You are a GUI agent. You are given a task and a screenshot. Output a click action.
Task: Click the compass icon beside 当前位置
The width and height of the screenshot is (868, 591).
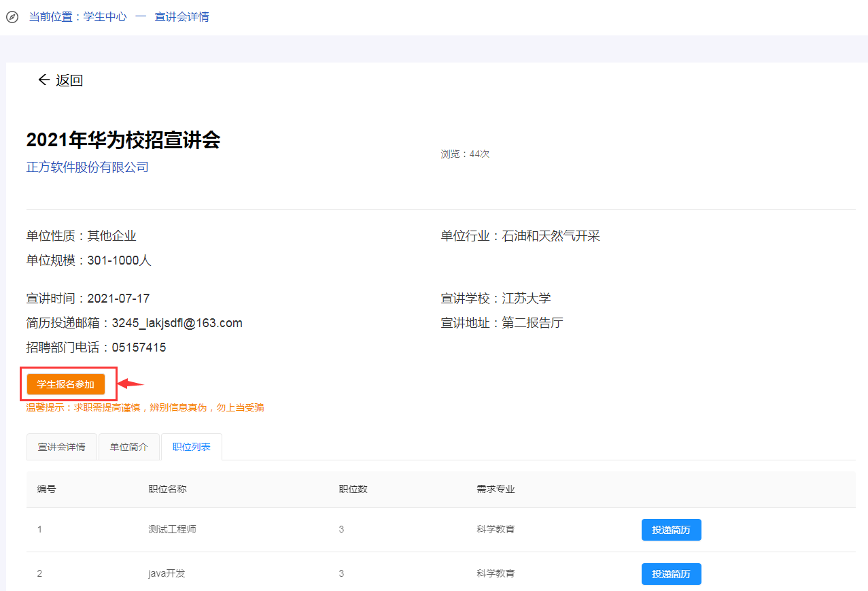12,17
